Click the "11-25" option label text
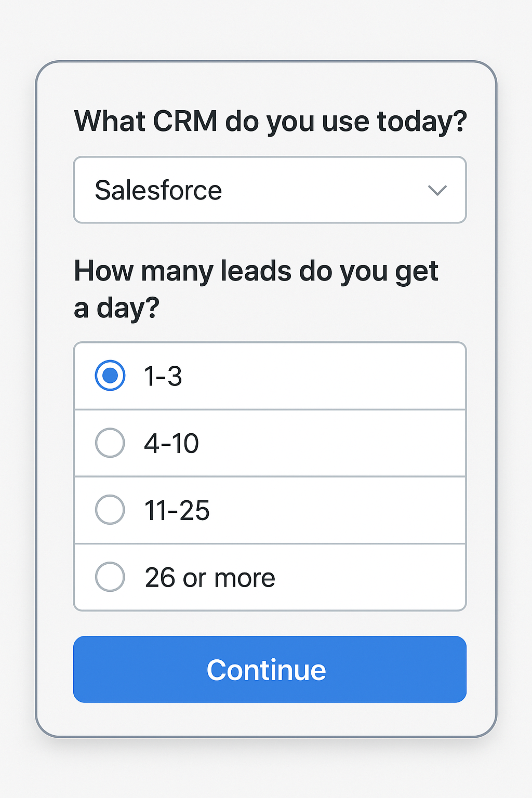 [177, 510]
